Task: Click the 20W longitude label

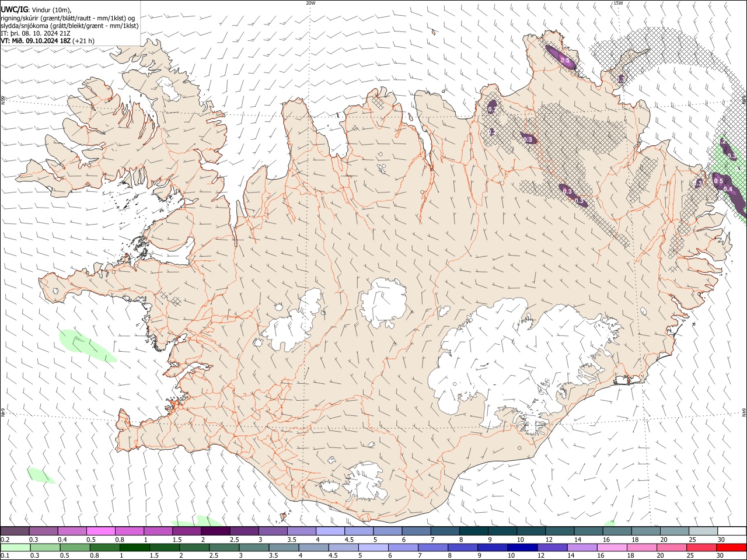Action: tap(310, 3)
